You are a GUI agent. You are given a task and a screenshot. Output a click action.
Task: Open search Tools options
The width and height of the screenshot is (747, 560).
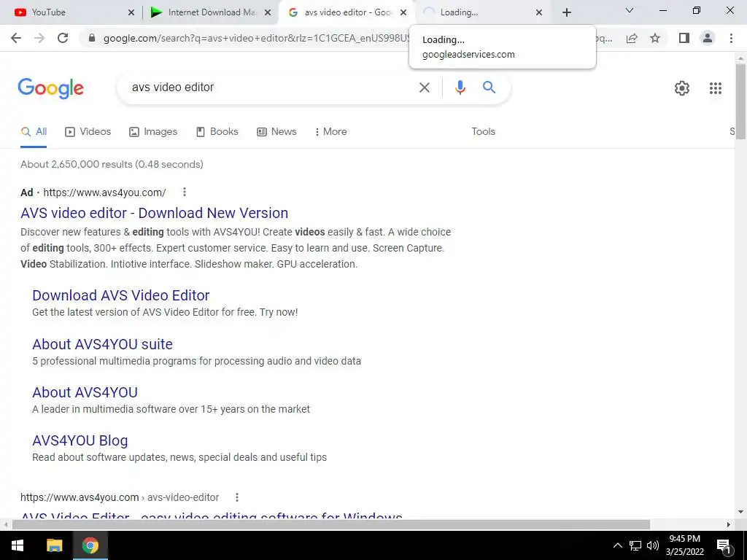[483, 131]
